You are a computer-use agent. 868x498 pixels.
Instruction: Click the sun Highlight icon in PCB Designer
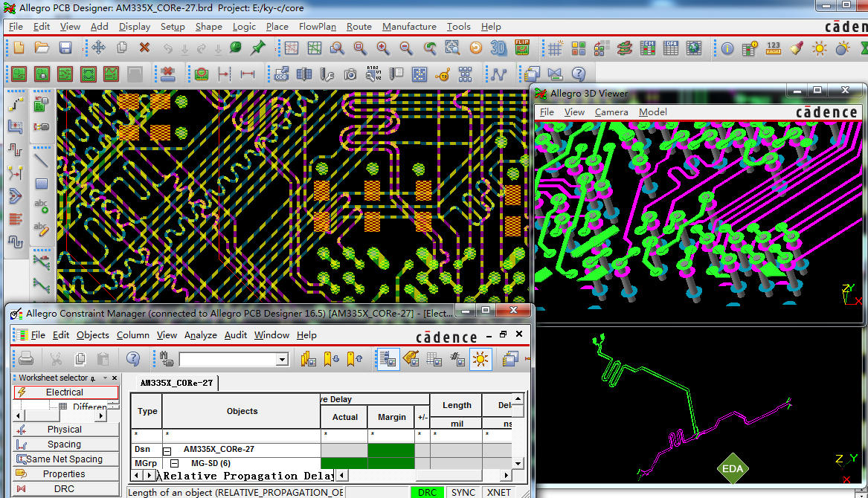pos(820,49)
